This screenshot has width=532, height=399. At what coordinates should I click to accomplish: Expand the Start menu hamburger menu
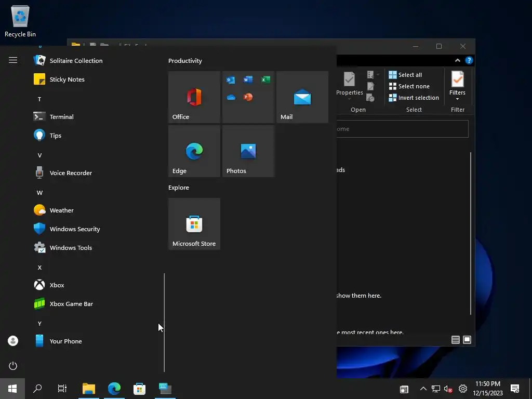[x=13, y=60]
